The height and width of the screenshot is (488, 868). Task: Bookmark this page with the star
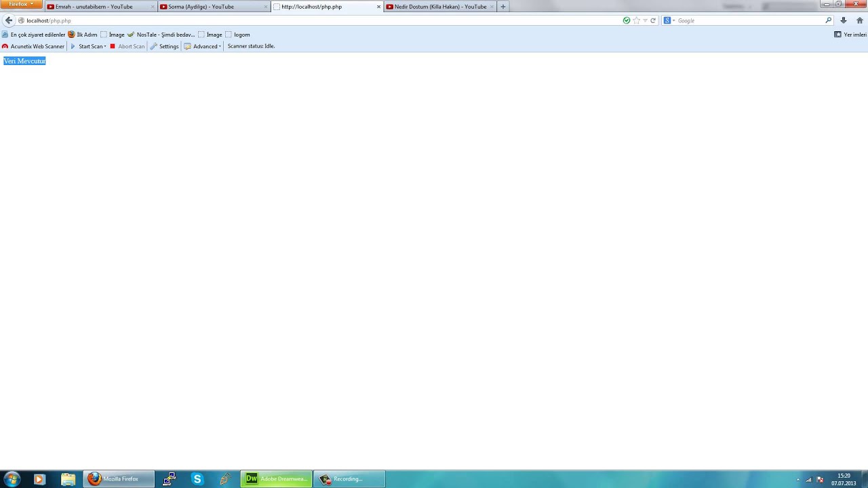(636, 20)
